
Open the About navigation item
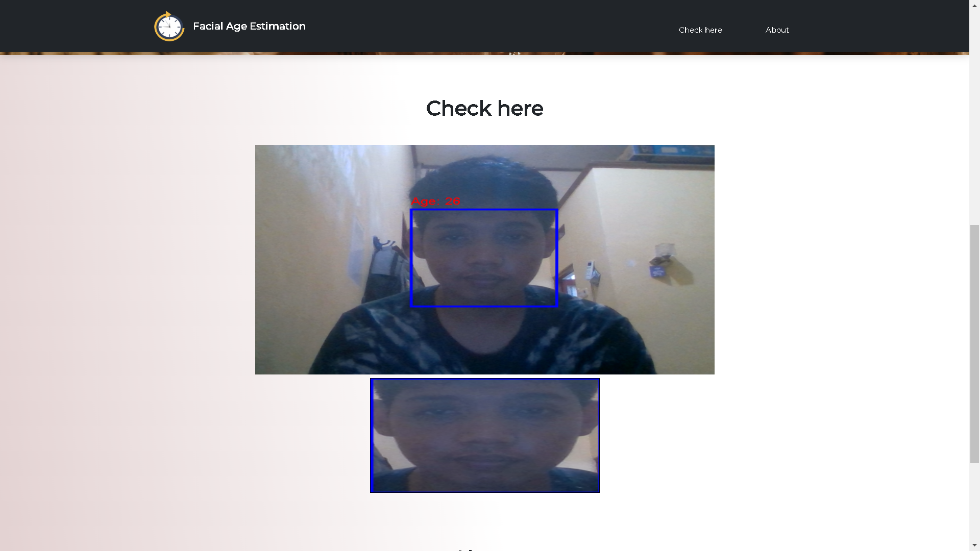tap(777, 30)
